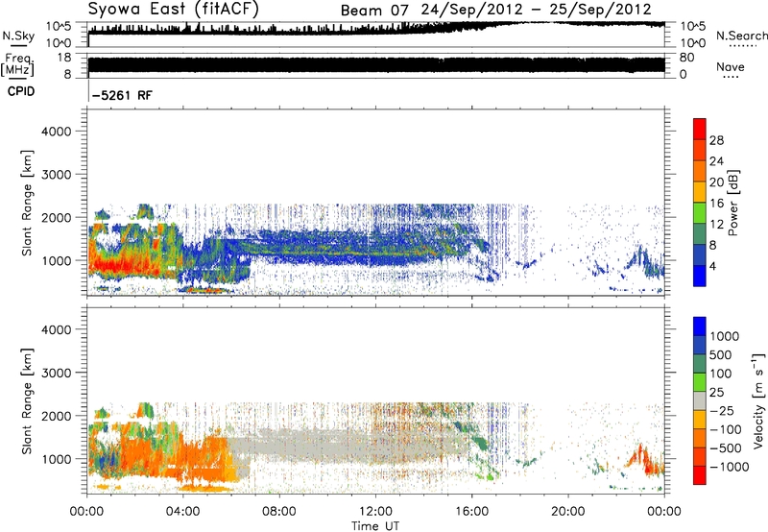768x532 pixels.
Task: Select the '20:00' time tick label
Action: (568, 512)
